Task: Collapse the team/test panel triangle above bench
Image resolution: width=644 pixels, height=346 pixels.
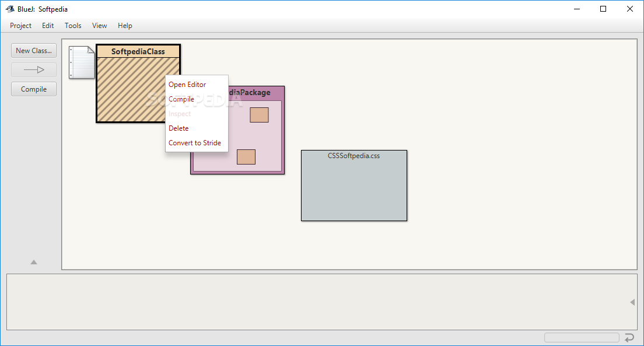Action: point(34,262)
